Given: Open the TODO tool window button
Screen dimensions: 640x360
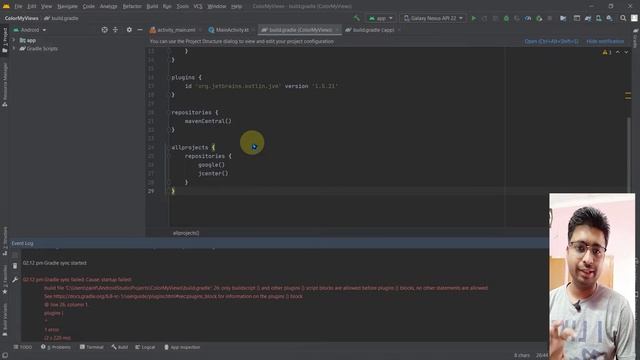Looking at the screenshot, I should (x=23, y=347).
